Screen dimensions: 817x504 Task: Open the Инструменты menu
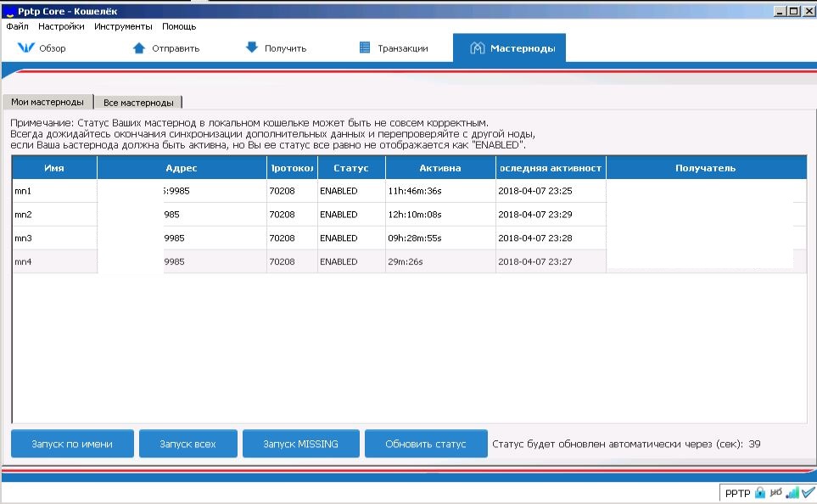[x=123, y=26]
